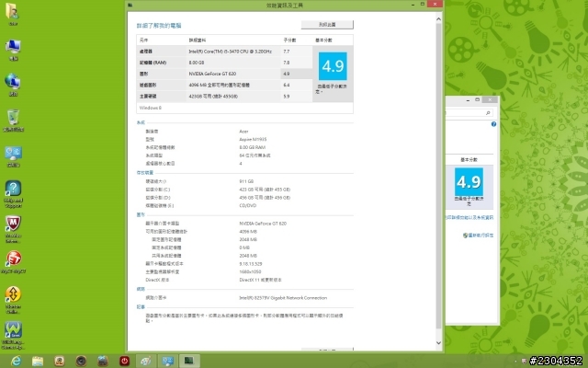Click the media clapperboard taskbar icon
Image resolution: width=588 pixels, height=368 pixels.
coord(103,362)
